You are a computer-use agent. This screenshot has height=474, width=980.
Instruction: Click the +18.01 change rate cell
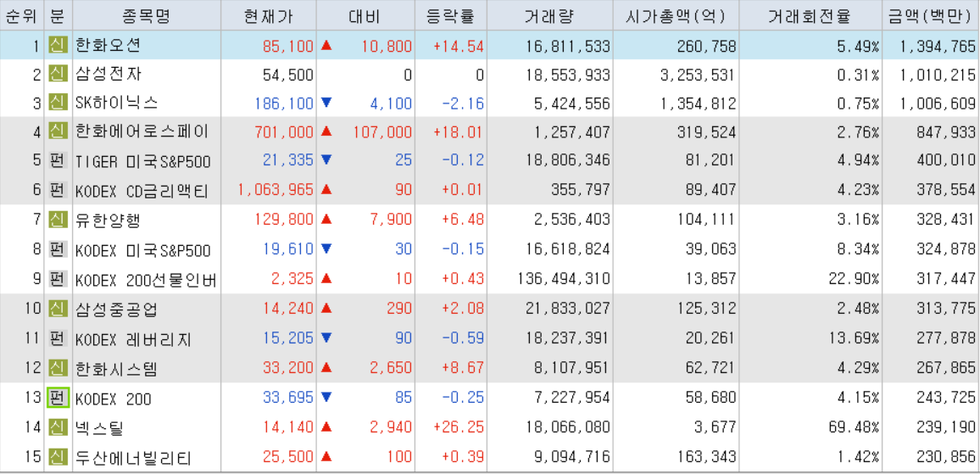(x=459, y=132)
